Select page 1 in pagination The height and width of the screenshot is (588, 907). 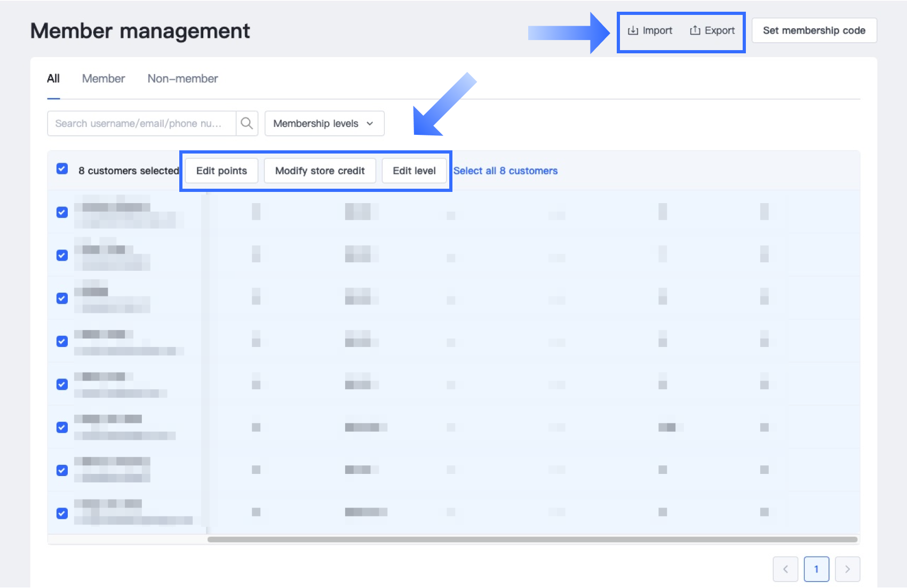[816, 569]
